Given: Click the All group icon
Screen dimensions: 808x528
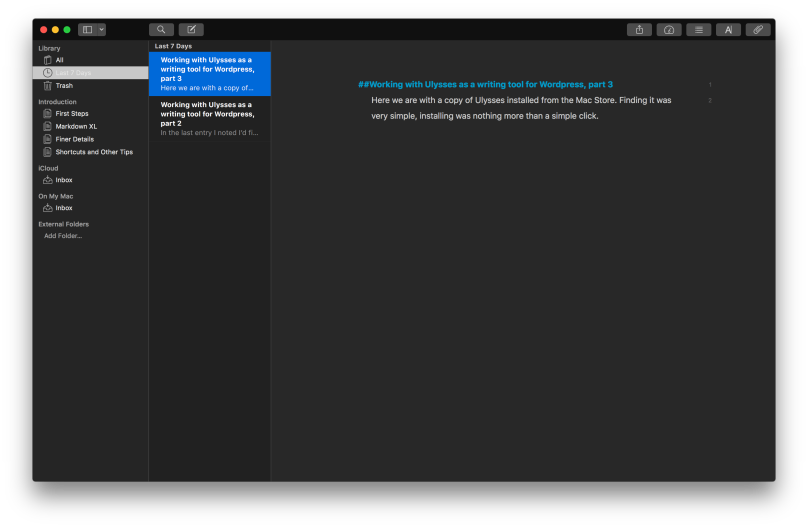Looking at the screenshot, I should coord(47,60).
